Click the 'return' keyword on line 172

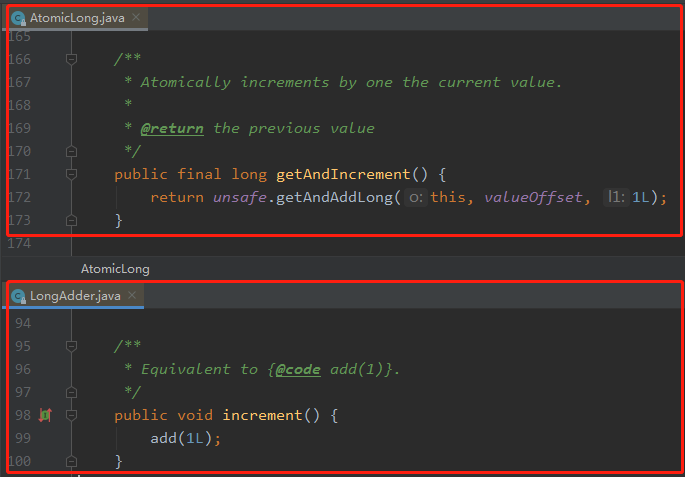[x=177, y=197]
